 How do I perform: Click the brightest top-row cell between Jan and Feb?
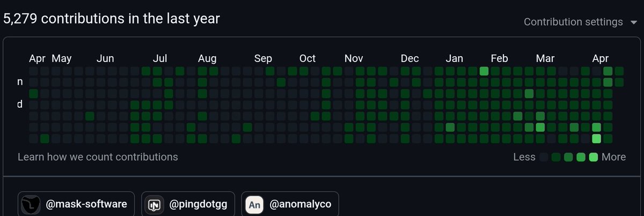tap(484, 71)
